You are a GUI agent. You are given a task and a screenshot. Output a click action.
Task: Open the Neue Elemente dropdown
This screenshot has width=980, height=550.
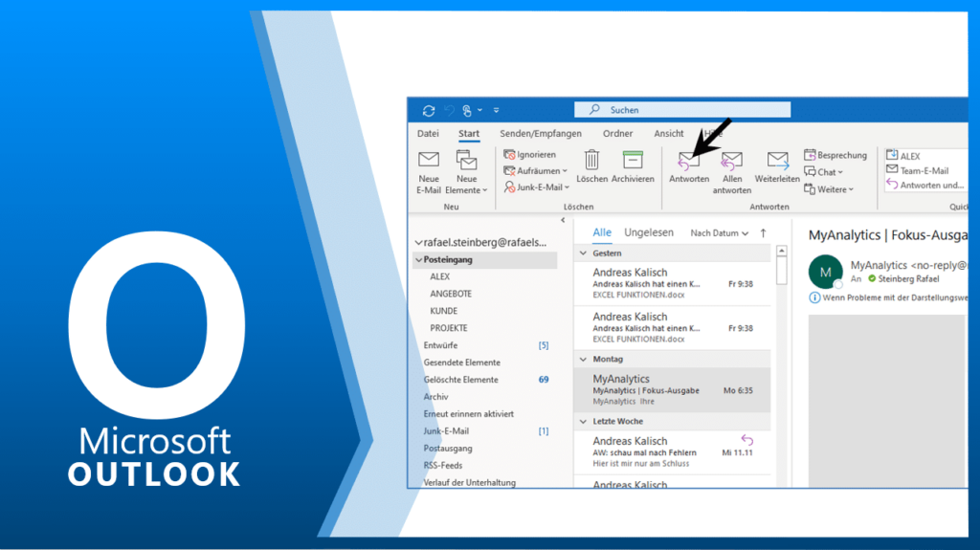(466, 172)
